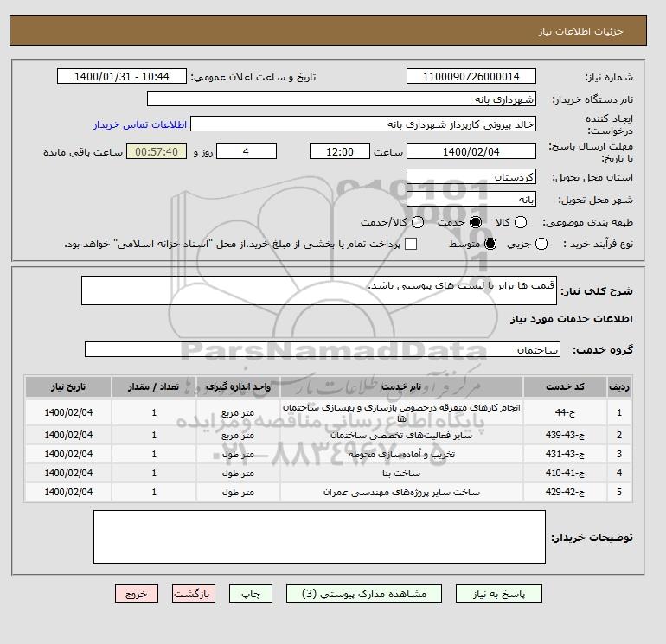Viewport: 666px width, 644px height.
Task: Open اطلاعات تماس خریدار link
Action: 140,124
